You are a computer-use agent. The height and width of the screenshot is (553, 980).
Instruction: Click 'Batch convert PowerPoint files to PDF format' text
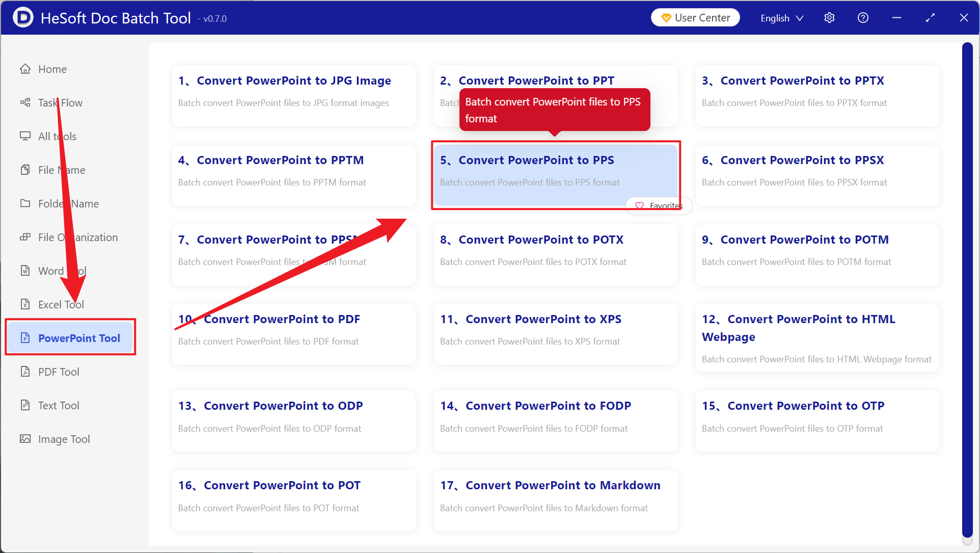click(x=268, y=341)
